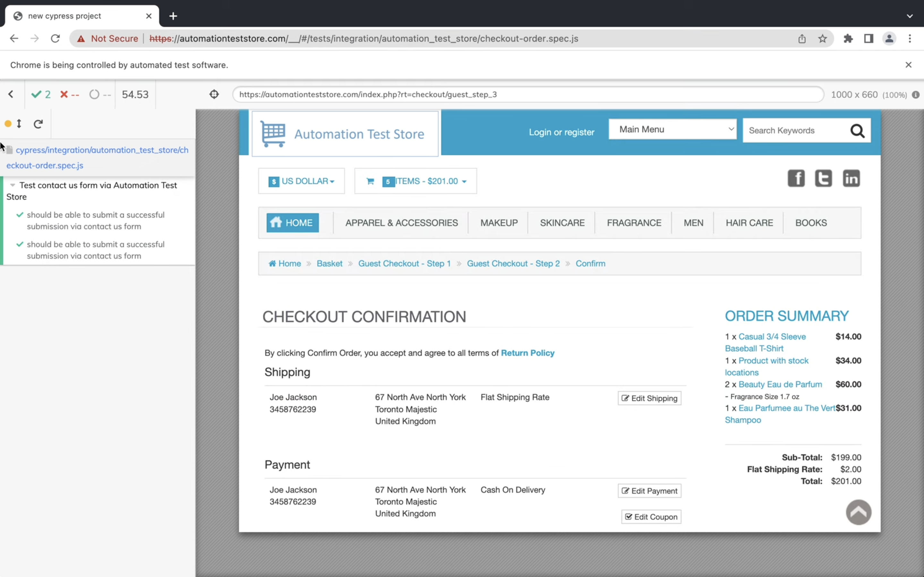Open the Twitter social icon

click(824, 179)
